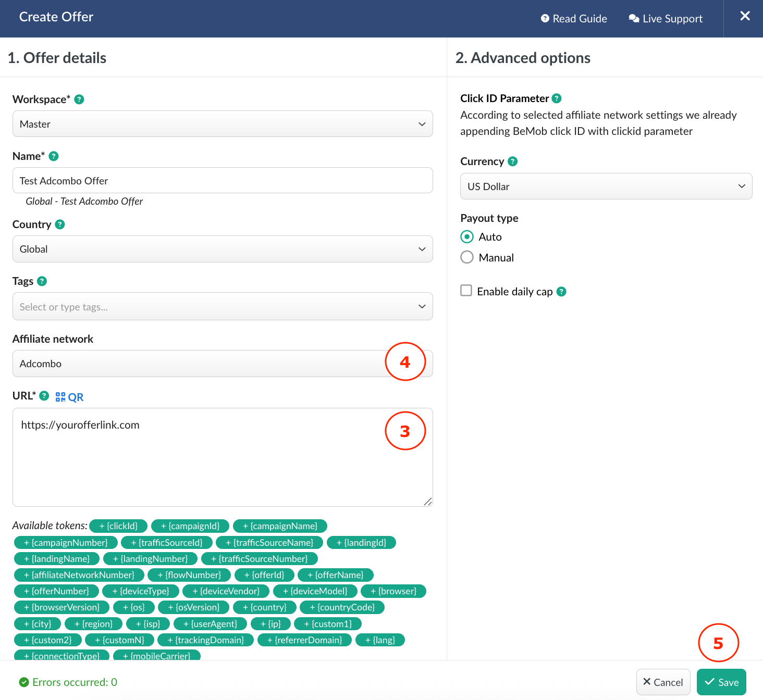Open the US Dollar currency dropdown
The height and width of the screenshot is (700, 763).
tap(606, 186)
